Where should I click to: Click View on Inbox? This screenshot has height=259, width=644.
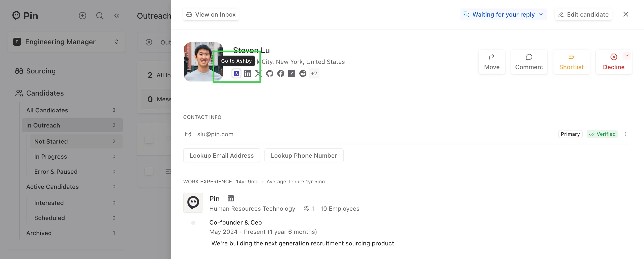click(211, 14)
